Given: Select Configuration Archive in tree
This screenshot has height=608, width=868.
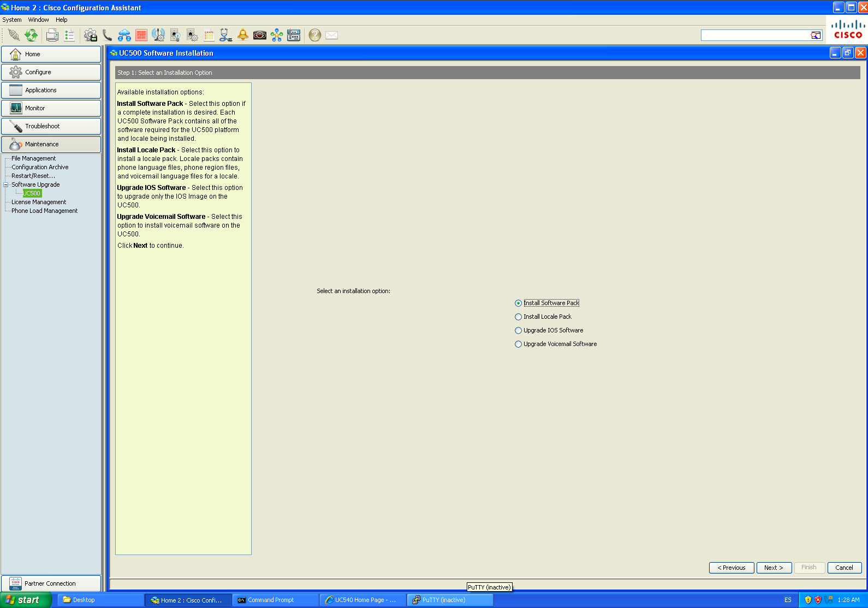Looking at the screenshot, I should tap(40, 167).
